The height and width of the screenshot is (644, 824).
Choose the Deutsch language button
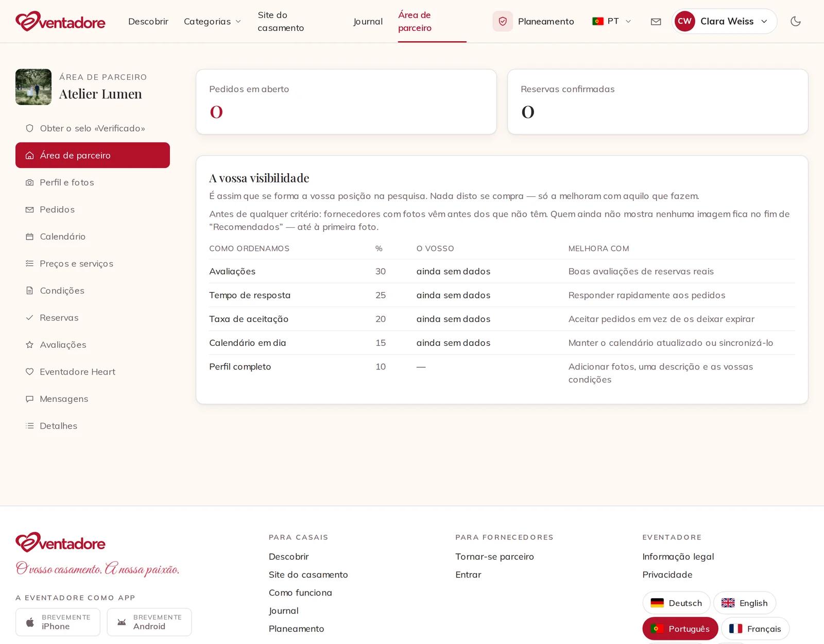coord(676,603)
